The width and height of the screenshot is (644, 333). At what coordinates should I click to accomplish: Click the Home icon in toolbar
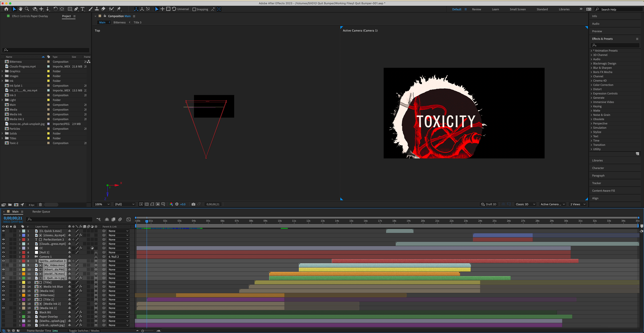tap(6, 9)
